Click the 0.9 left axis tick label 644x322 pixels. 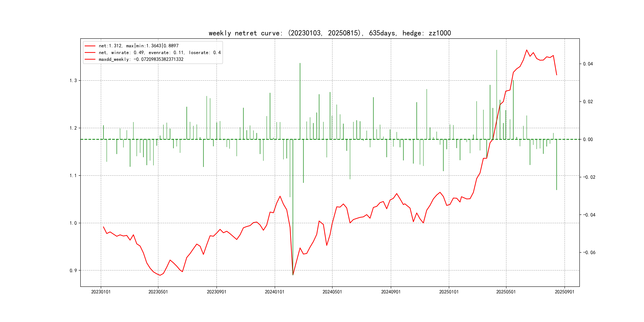73,271
